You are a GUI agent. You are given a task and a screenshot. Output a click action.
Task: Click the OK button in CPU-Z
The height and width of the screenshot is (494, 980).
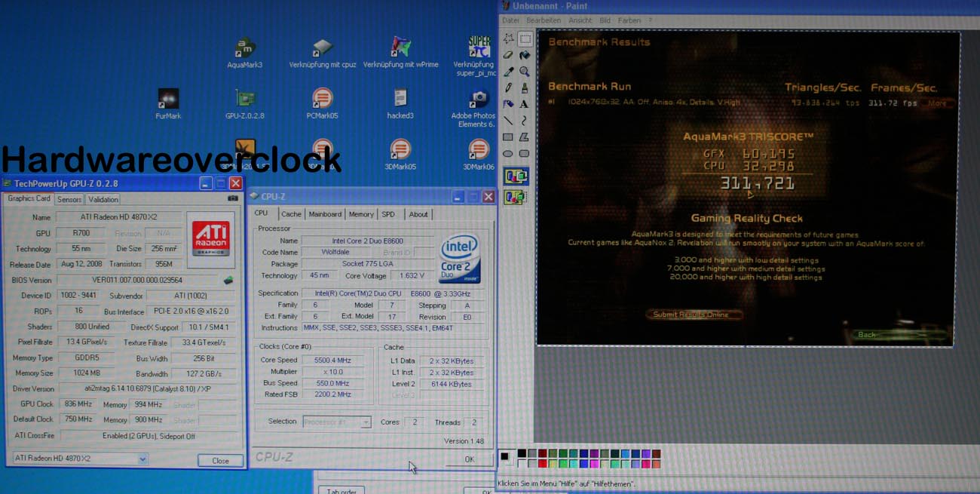coord(469,459)
